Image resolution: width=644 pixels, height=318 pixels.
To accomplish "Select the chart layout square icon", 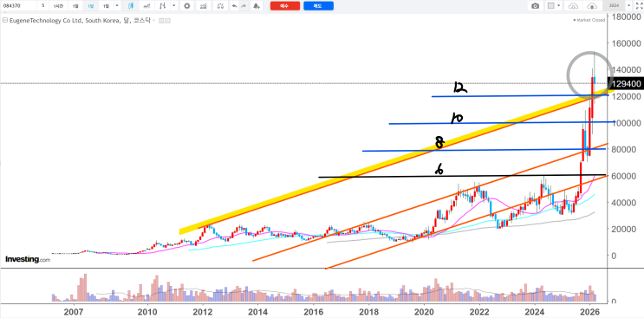I will (x=550, y=6).
